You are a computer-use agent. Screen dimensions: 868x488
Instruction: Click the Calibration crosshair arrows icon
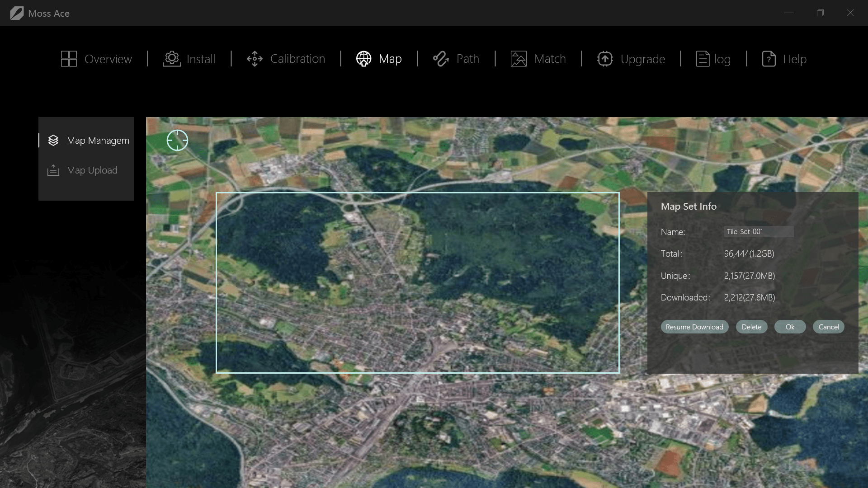[x=255, y=59]
